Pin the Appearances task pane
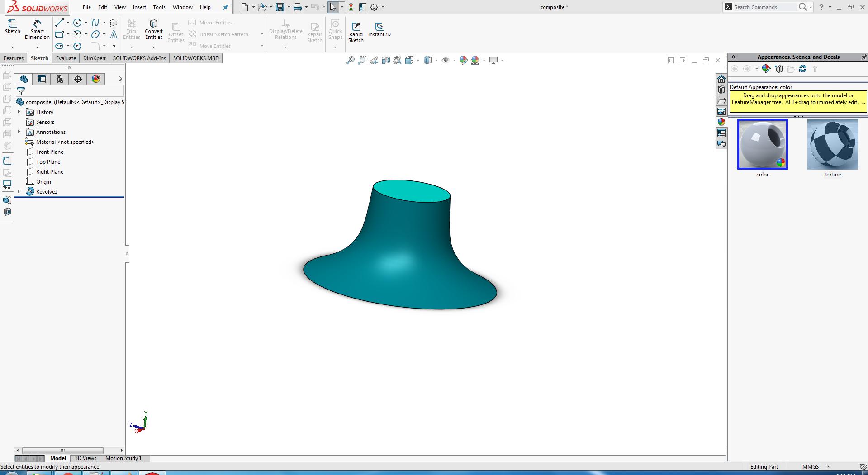Viewport: 868px width, 475px height. point(863,57)
